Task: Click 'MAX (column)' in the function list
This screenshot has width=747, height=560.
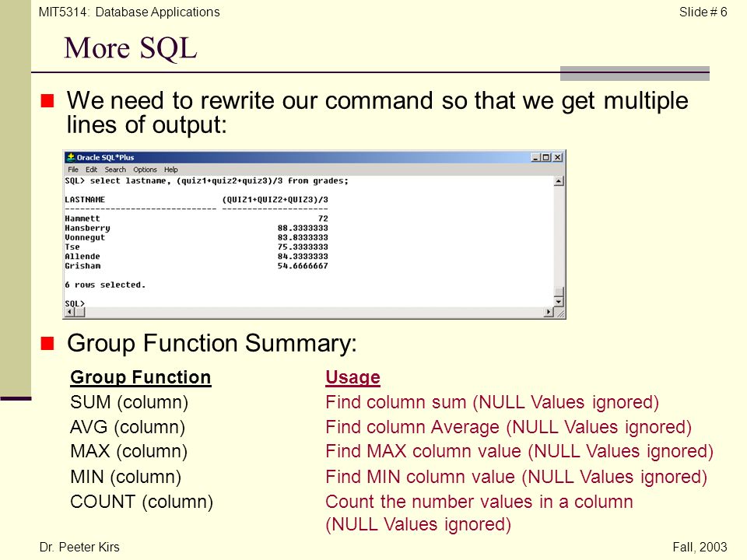Action: [x=128, y=452]
